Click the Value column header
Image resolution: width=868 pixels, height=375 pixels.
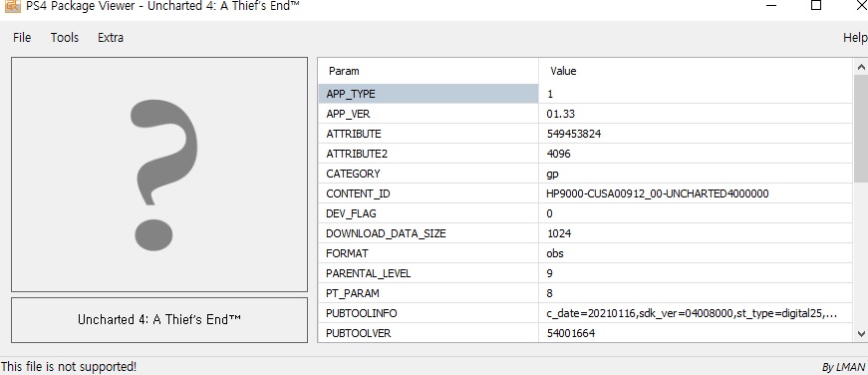click(696, 71)
